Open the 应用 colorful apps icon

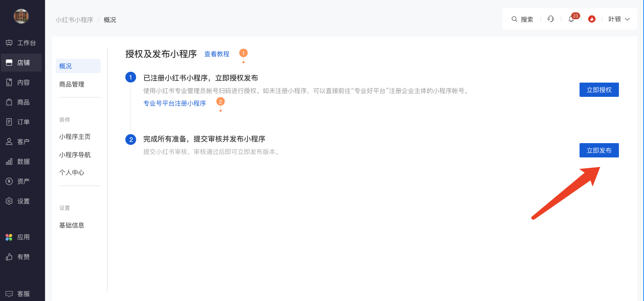coord(9,237)
